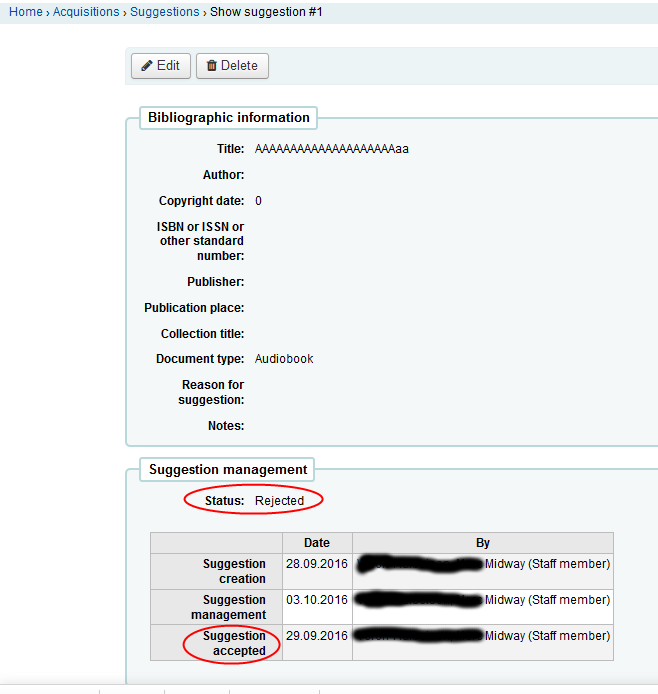Viewport: 658px width, 694px height.
Task: Click the 03.10.2016 management date cell
Action: (x=317, y=601)
